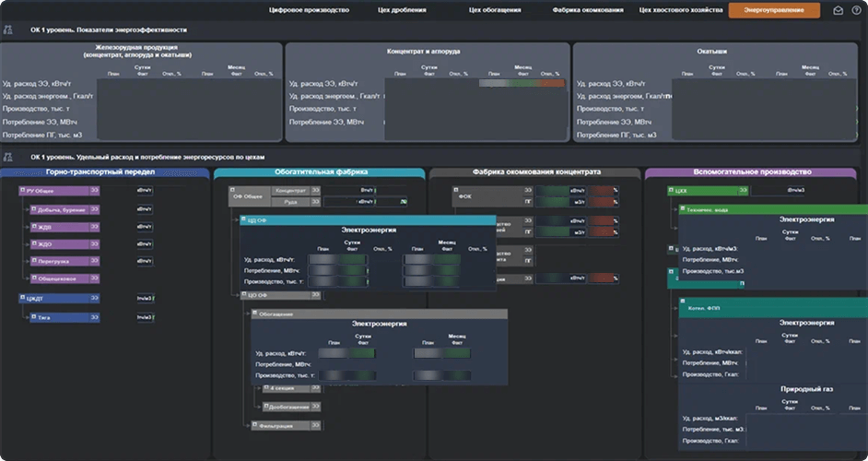Collapse the РУ Общее tree node

pyautogui.click(x=23, y=190)
